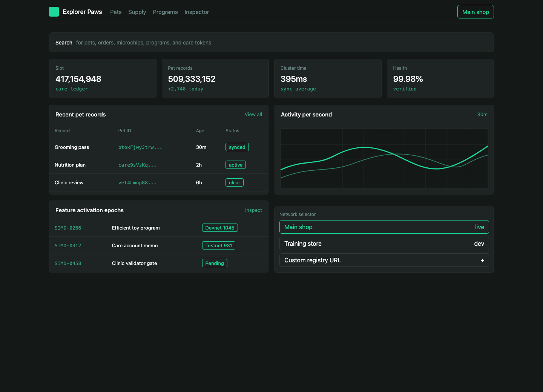Click the Pending badge for Clinic validator gate
The image size is (543, 392).
pos(215,263)
